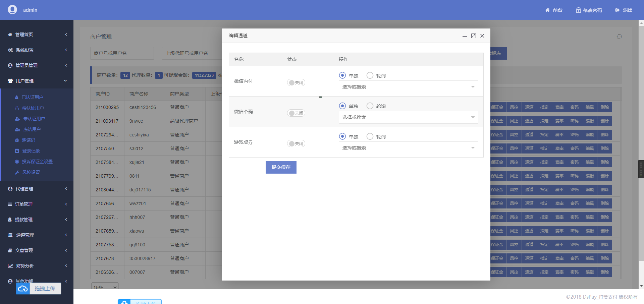Screen dimensions: 644x304
Task: Click the 商户号或用户名 search input
Action: tap(122, 53)
